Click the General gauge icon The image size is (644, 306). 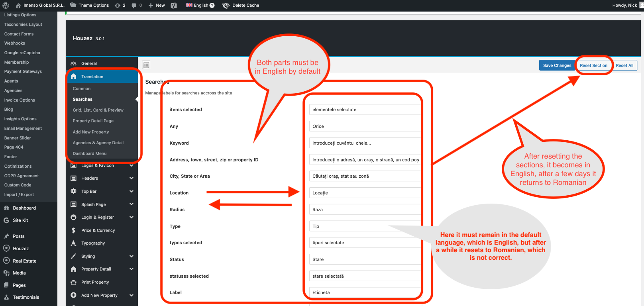(74, 63)
